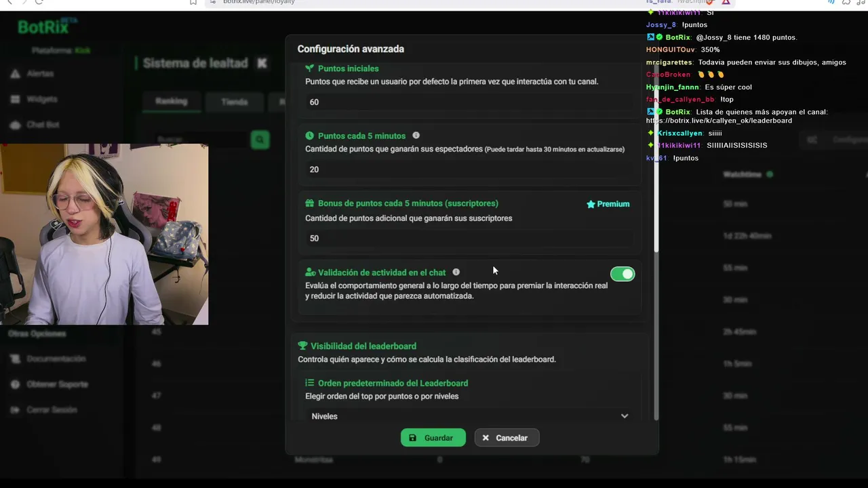Screen dimensions: 868x488
Task: Click row number 46 in the ranking table
Action: [x=157, y=364]
